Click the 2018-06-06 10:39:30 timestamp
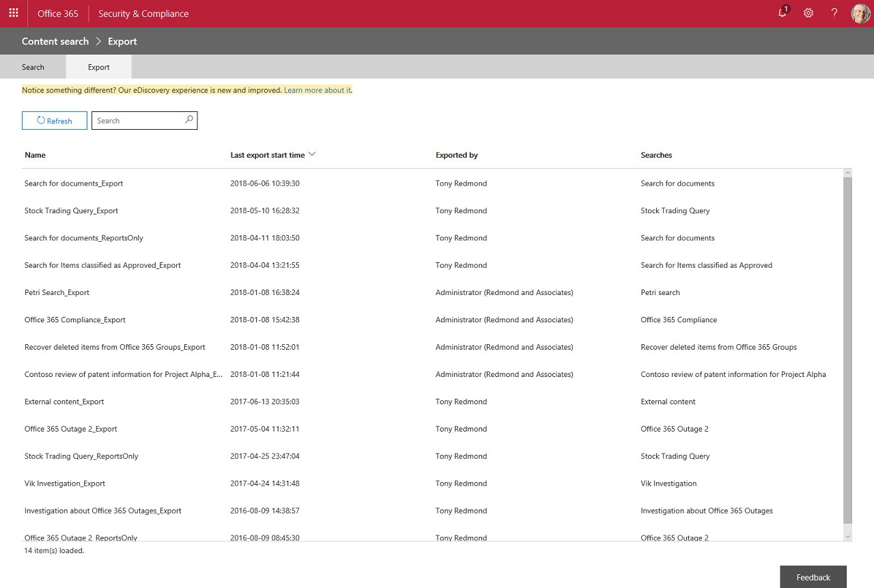 pyautogui.click(x=265, y=183)
